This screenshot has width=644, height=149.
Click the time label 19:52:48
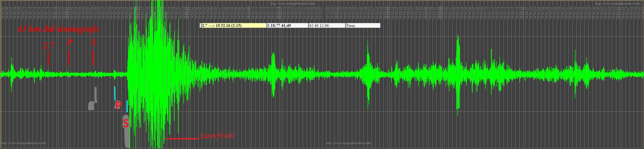pos(169,13)
